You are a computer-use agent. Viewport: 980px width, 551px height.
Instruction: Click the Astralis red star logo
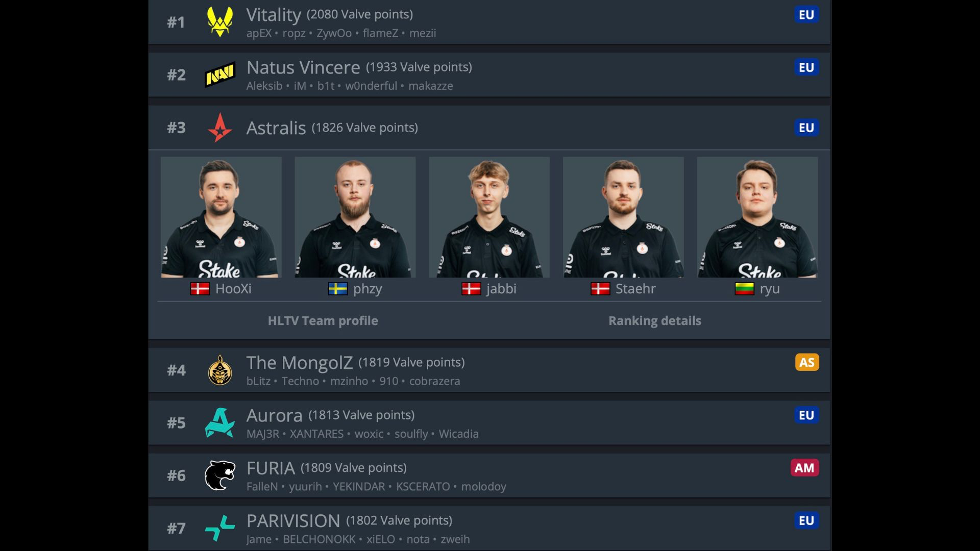click(x=220, y=128)
